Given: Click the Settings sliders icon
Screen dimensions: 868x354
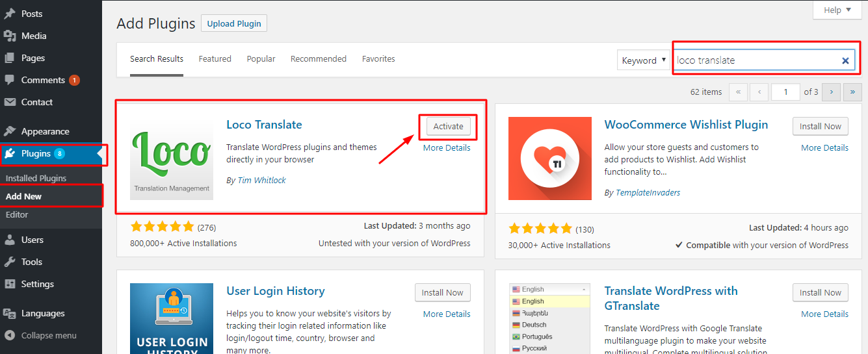Looking at the screenshot, I should click(x=10, y=284).
